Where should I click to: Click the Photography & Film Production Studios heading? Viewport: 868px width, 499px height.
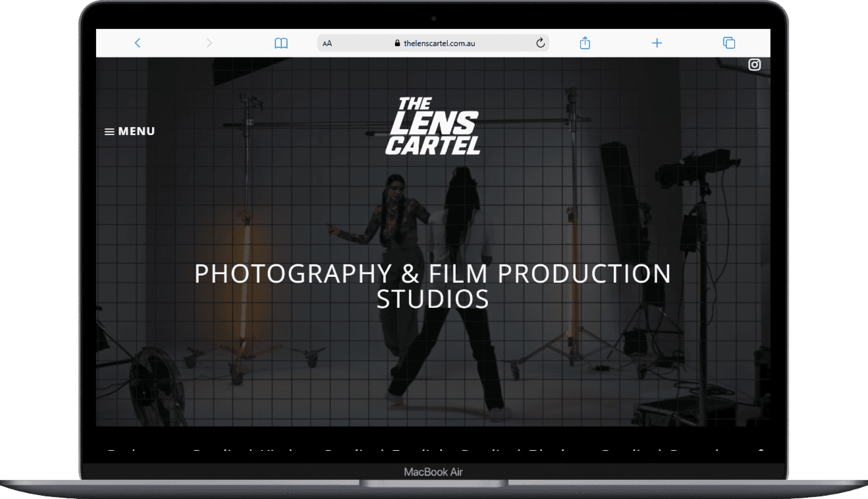[x=433, y=286]
